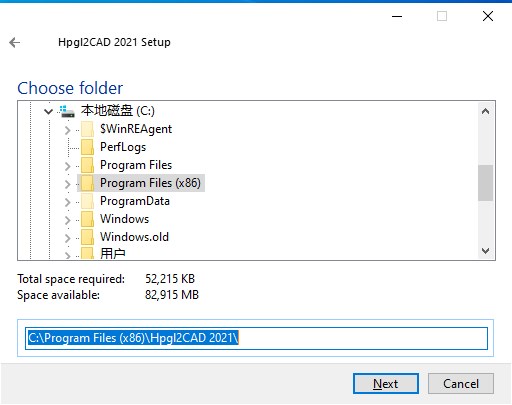Select the ProgramData folder name
This screenshot has height=405, width=512.
(135, 201)
